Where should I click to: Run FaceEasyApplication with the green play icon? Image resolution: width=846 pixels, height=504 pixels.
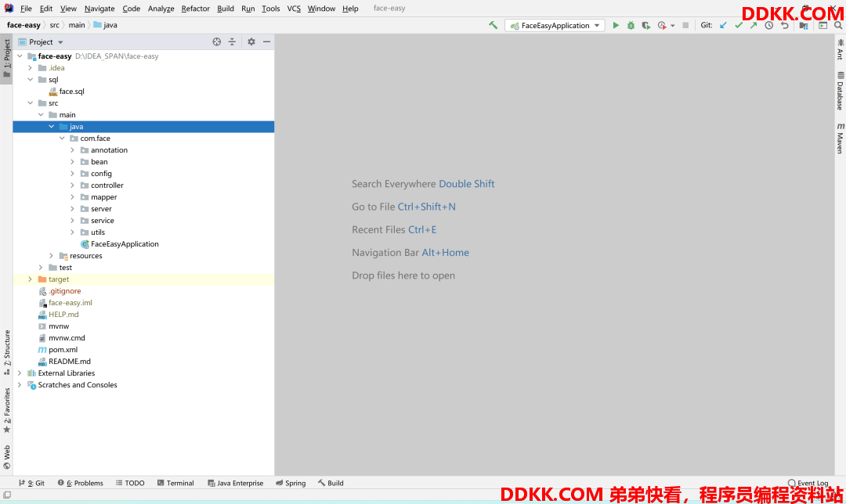click(x=616, y=25)
